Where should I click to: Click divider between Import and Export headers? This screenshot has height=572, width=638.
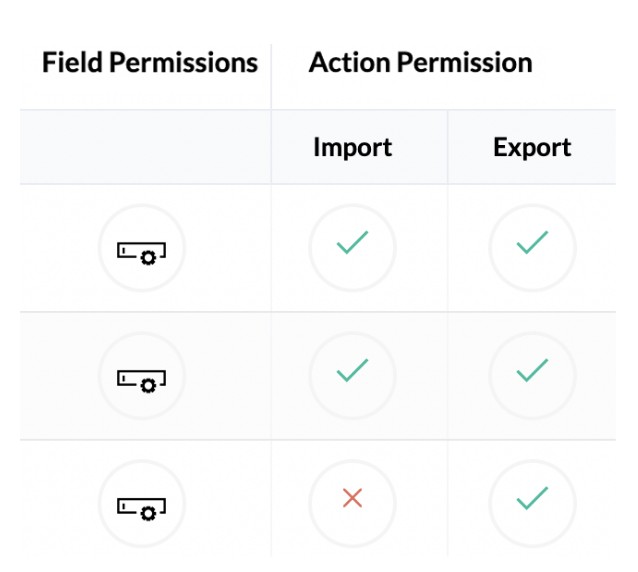pos(447,148)
